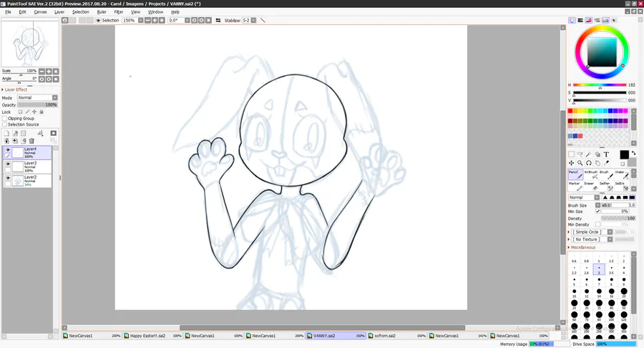This screenshot has width=644, height=348.
Task: Create a new normal layer
Action: (x=6, y=133)
